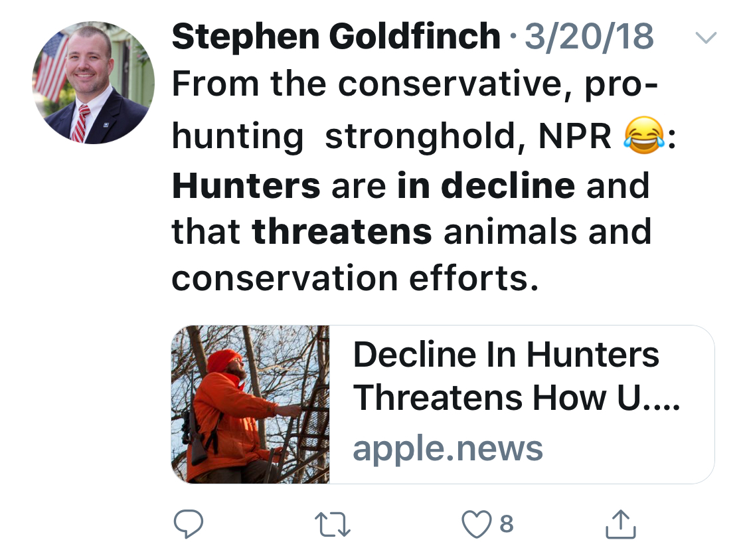Screen dimensions: 747x560
Task: Open the hunter in orange thumbnail
Action: (x=250, y=404)
